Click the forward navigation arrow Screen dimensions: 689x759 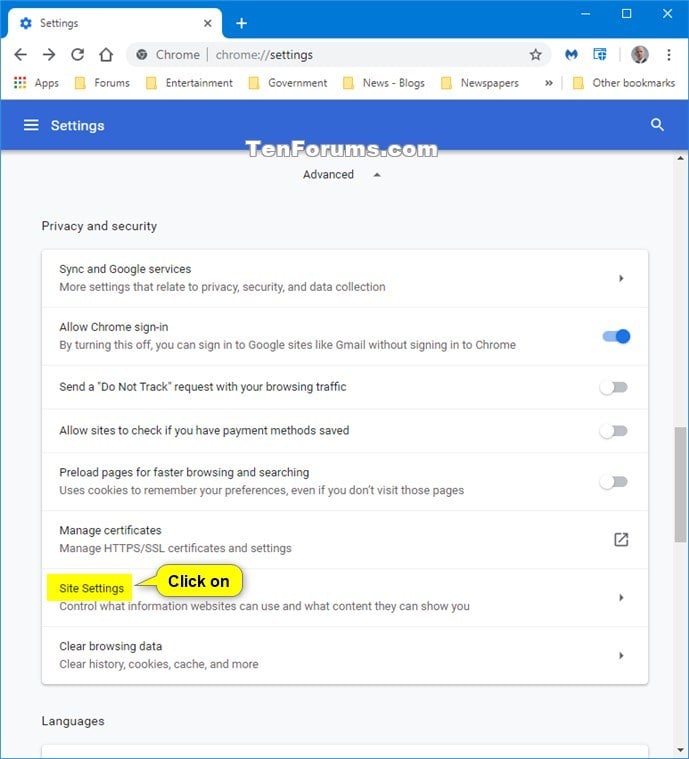pos(49,55)
